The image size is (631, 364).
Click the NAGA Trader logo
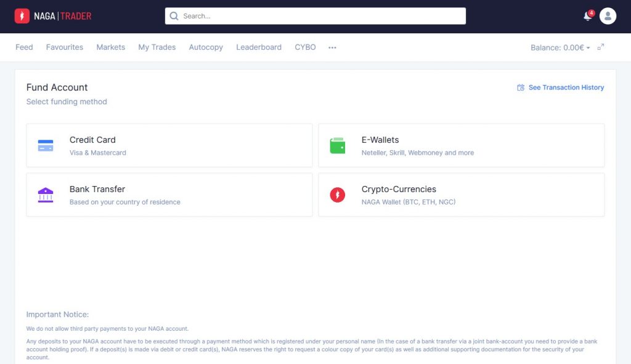pos(53,16)
